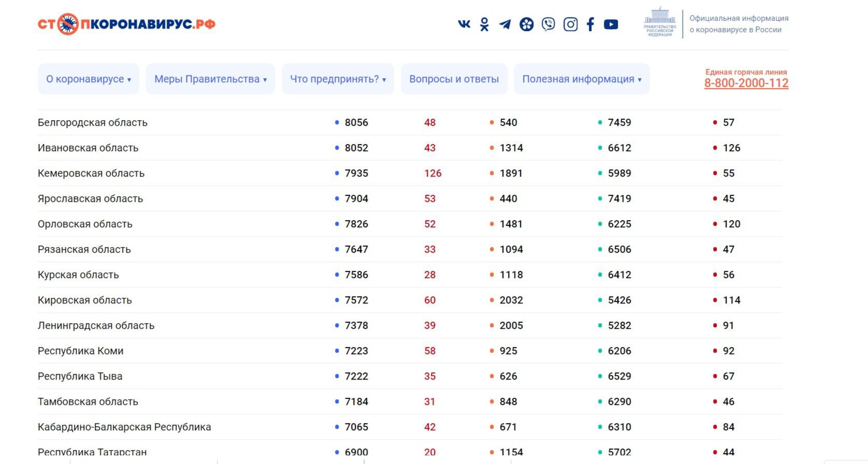
Task: Expand the О коронавирусе dropdown menu
Action: [x=89, y=79]
